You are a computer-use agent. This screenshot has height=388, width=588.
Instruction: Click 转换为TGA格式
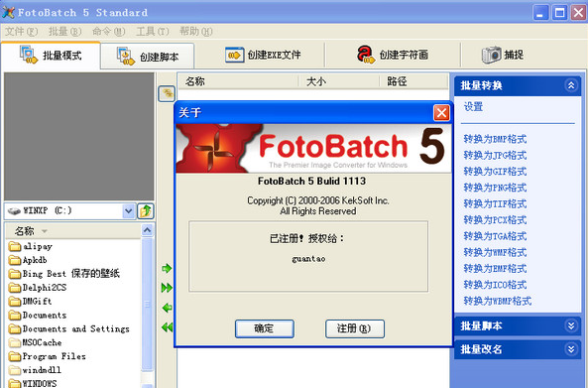pos(495,236)
